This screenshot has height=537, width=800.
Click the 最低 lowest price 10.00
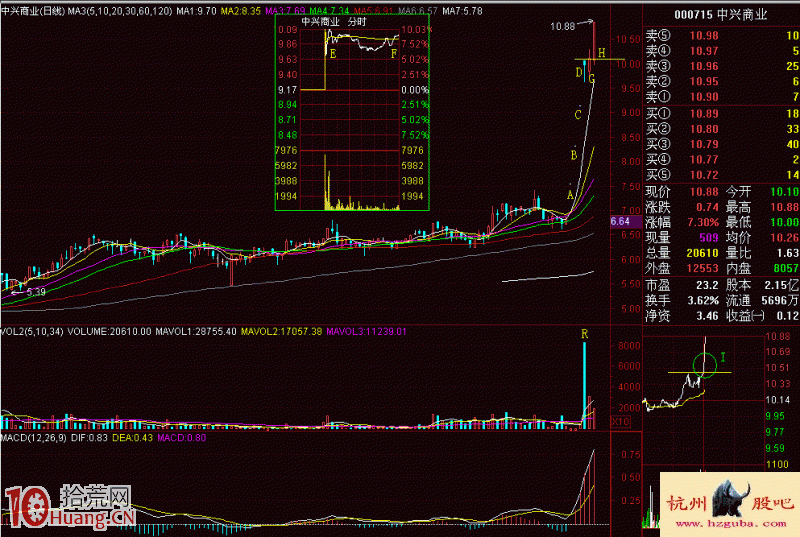coord(785,222)
